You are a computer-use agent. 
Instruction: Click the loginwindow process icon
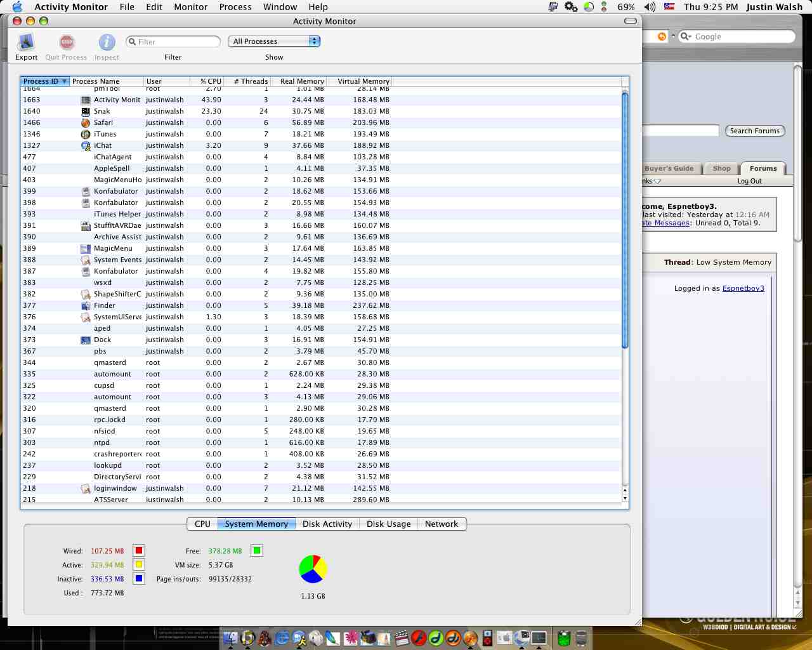[x=86, y=488]
